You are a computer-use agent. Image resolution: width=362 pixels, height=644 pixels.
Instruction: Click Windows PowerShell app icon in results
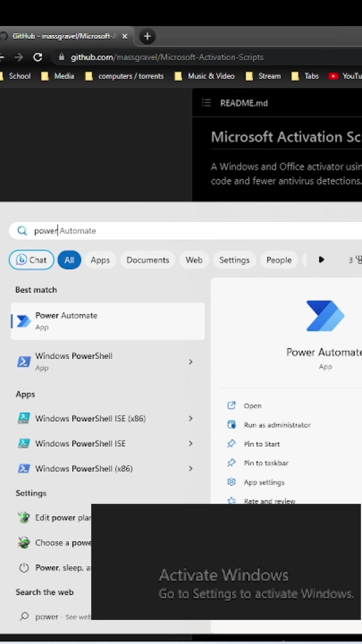coord(24,362)
